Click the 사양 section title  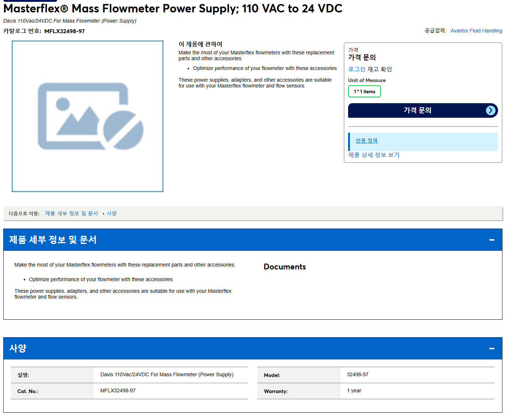pyautogui.click(x=18, y=349)
